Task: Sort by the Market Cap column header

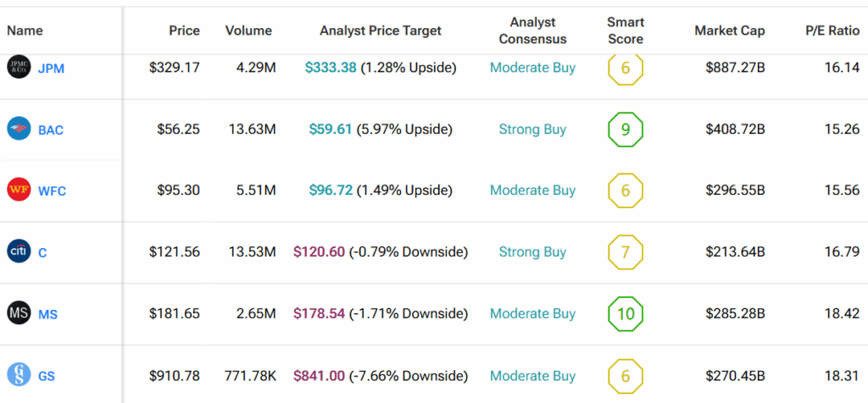Action: [729, 30]
